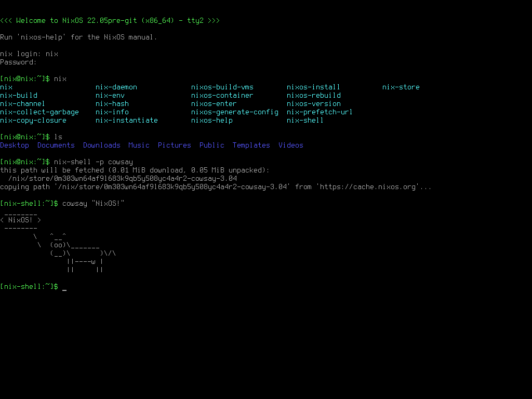Viewport: 532px width, 399px height.
Task: Select nix-collect-garbage in the completion list
Action: [x=39, y=112]
